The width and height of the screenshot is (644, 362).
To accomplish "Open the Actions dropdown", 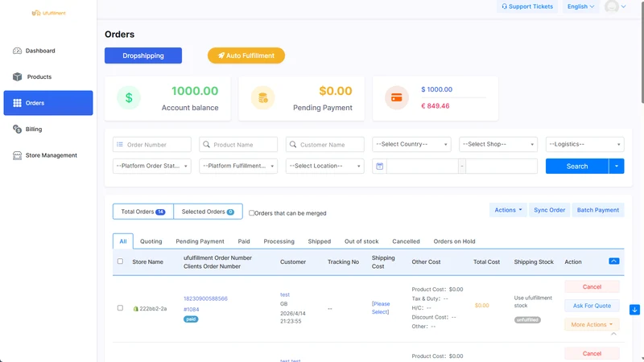I will 508,210.
